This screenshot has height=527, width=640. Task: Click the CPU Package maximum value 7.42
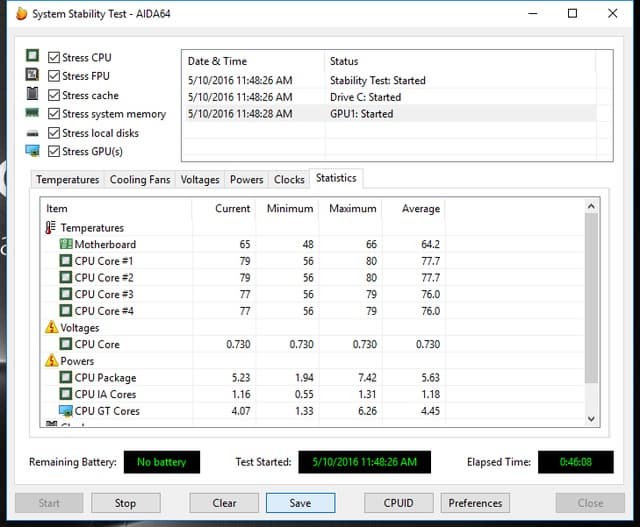[367, 378]
